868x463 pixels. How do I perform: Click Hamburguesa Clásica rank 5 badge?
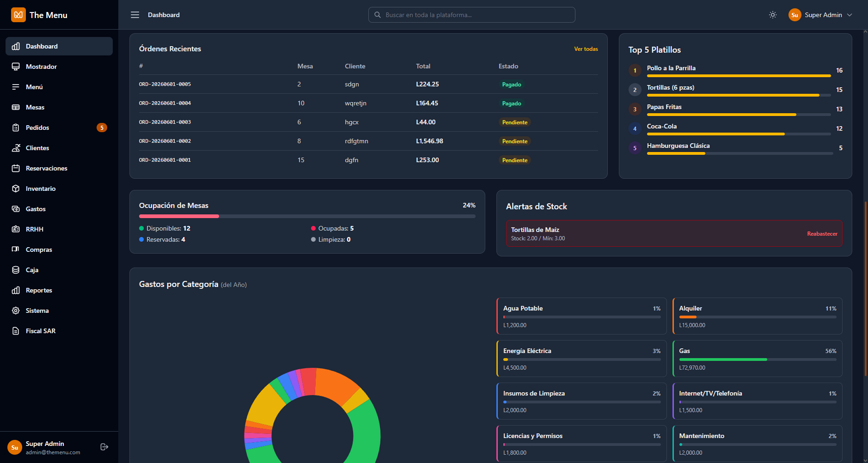point(635,148)
